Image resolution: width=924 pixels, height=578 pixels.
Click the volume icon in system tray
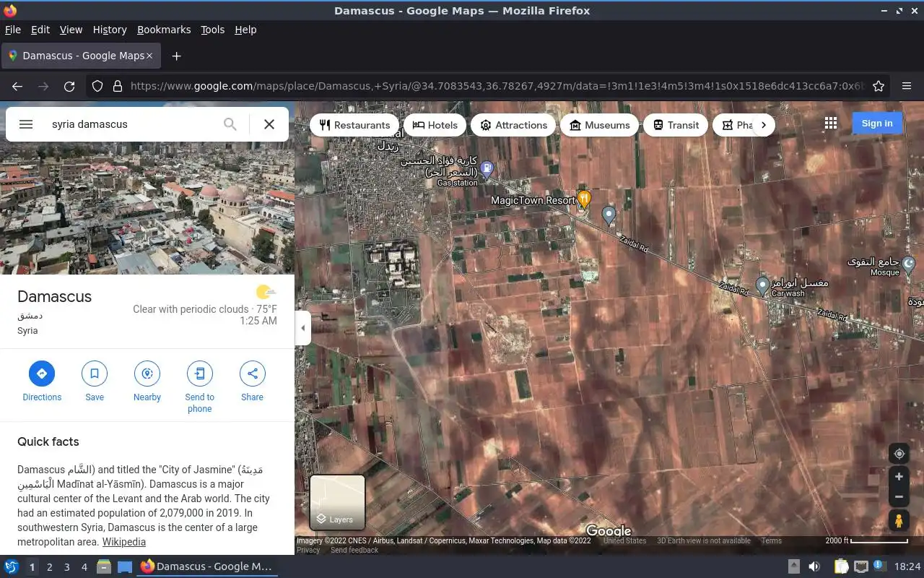pyautogui.click(x=814, y=567)
